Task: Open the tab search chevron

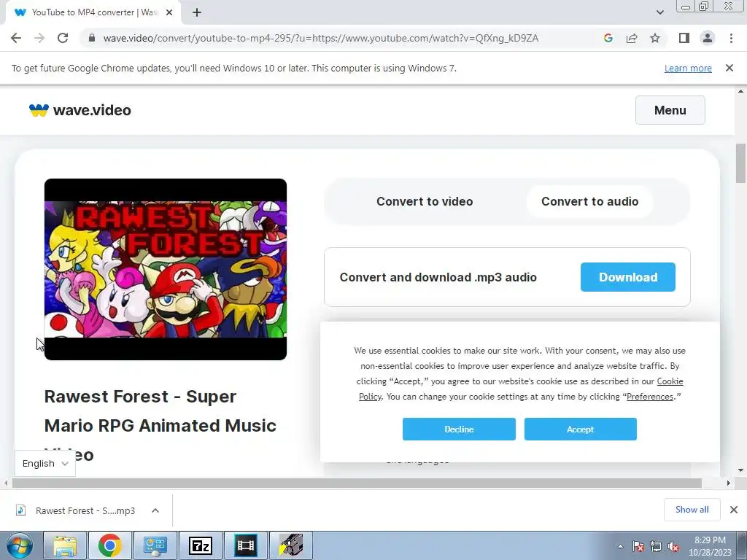Action: 659,12
